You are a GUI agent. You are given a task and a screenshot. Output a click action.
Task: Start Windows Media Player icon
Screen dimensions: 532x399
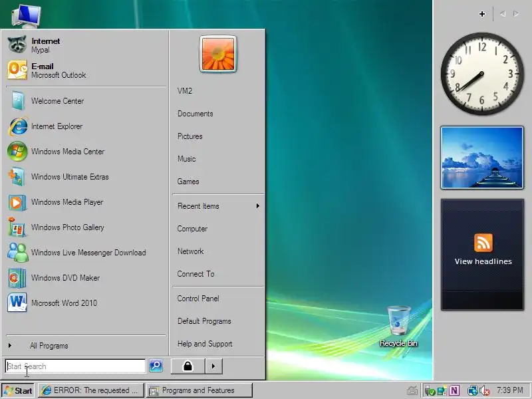[17, 202]
